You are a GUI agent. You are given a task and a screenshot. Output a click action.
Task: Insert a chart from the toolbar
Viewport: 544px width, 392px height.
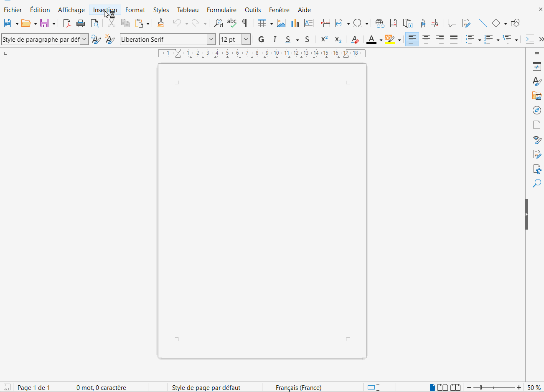tap(295, 23)
